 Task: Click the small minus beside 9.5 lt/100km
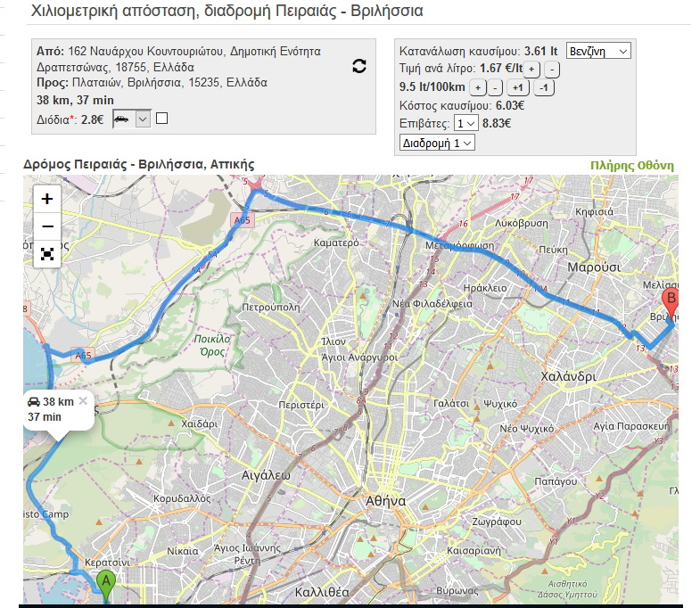496,87
